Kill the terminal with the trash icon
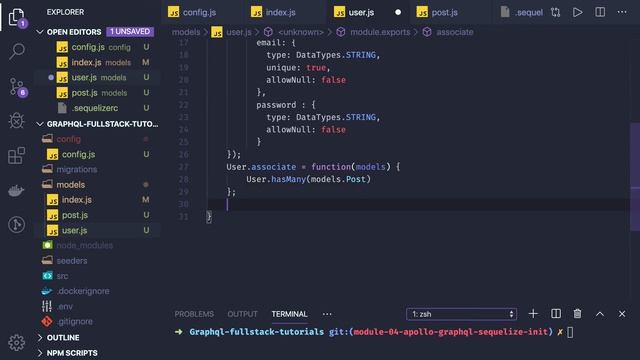Screen dimensions: 640x360 tap(578, 313)
